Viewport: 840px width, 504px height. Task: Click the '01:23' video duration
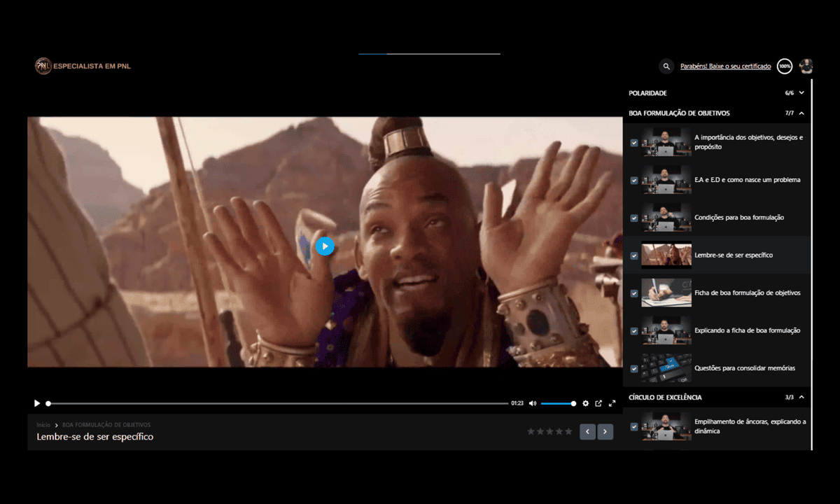[517, 403]
